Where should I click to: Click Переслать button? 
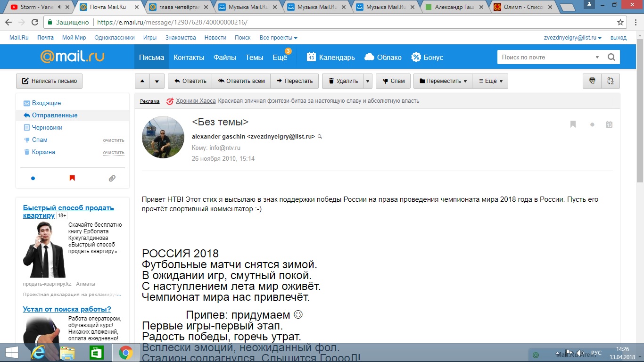tap(295, 81)
